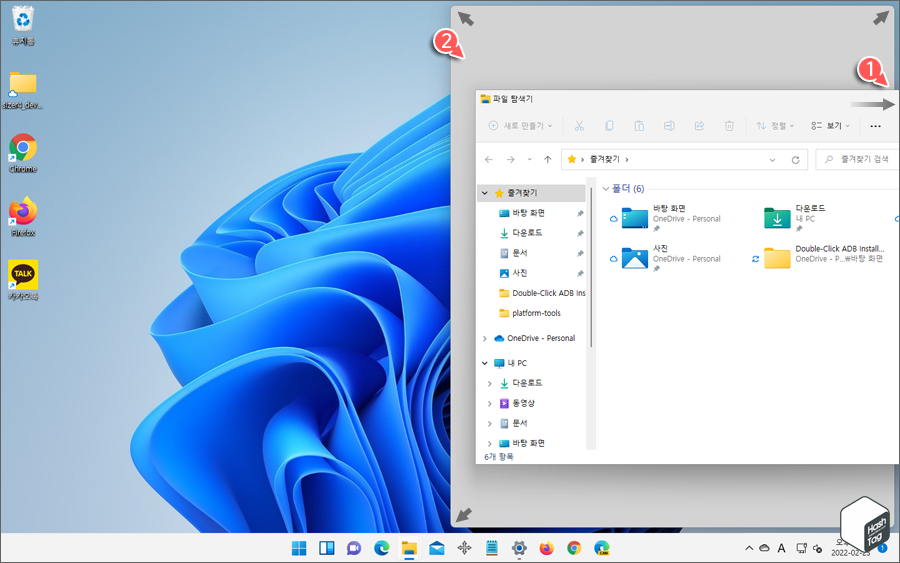Click the Share icon in File Explorer toolbar
The image size is (900, 563).
point(699,126)
